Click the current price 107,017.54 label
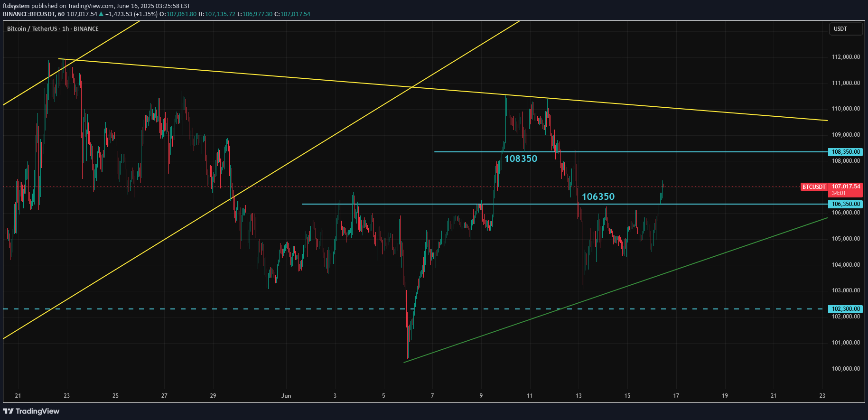 [846, 187]
